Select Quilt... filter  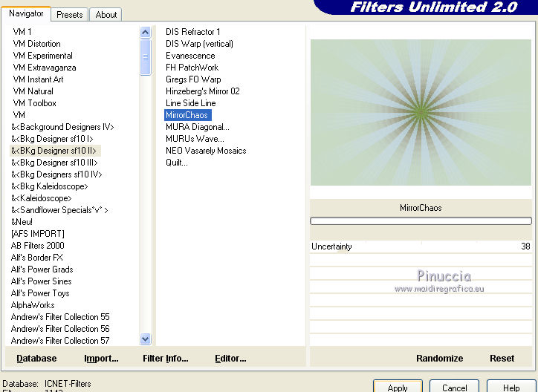(177, 163)
